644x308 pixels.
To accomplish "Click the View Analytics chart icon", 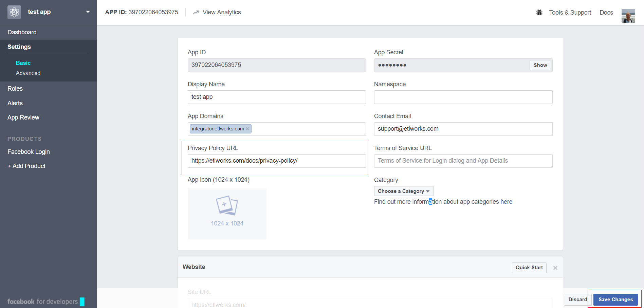I will [x=196, y=12].
